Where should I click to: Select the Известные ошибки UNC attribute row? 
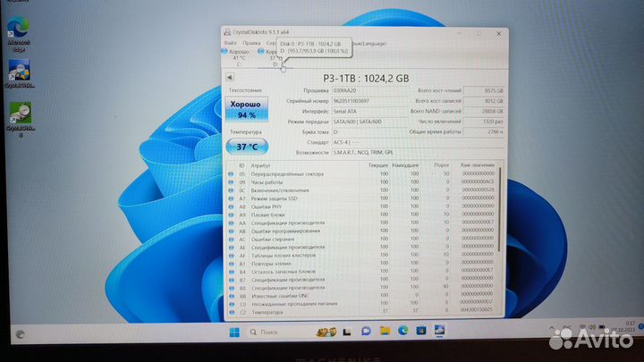[x=361, y=296]
